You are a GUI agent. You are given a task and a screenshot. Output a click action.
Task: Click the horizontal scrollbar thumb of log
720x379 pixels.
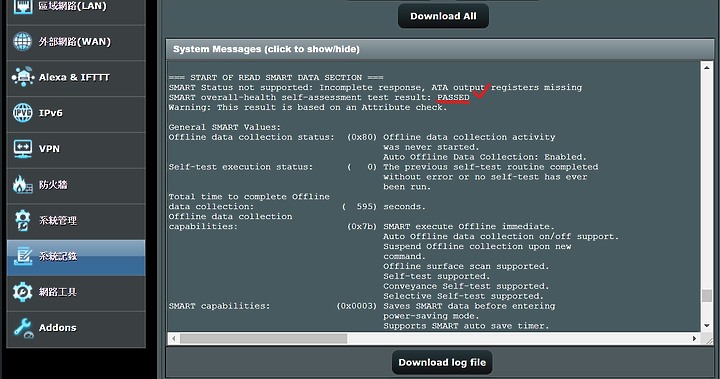(x=264, y=339)
